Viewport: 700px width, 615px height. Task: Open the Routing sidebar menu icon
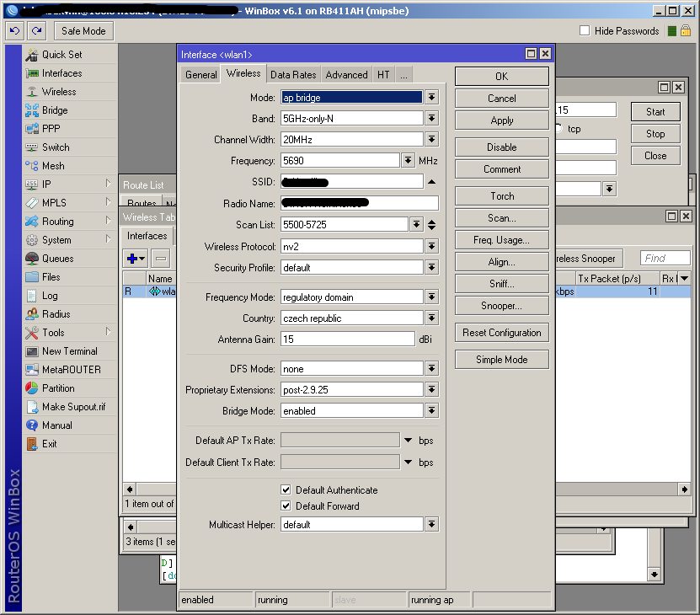pos(32,222)
